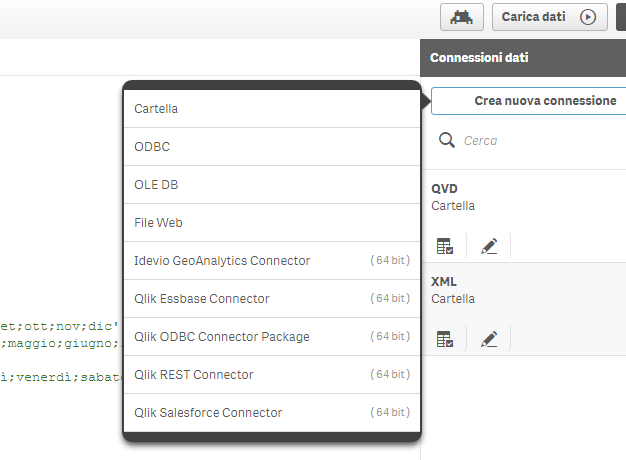The height and width of the screenshot is (460, 626).
Task: Pick File Web connection option
Action: click(x=271, y=223)
